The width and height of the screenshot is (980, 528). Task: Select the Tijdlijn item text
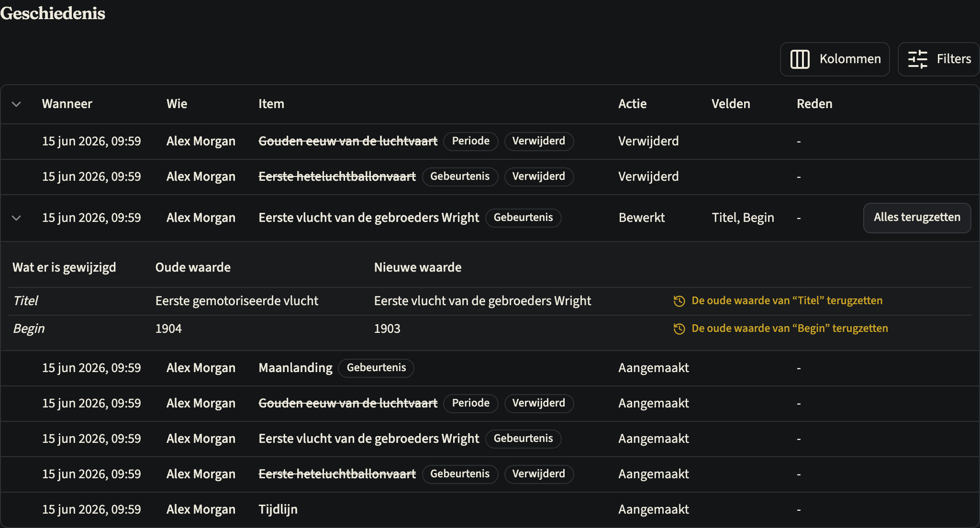pyautogui.click(x=278, y=509)
